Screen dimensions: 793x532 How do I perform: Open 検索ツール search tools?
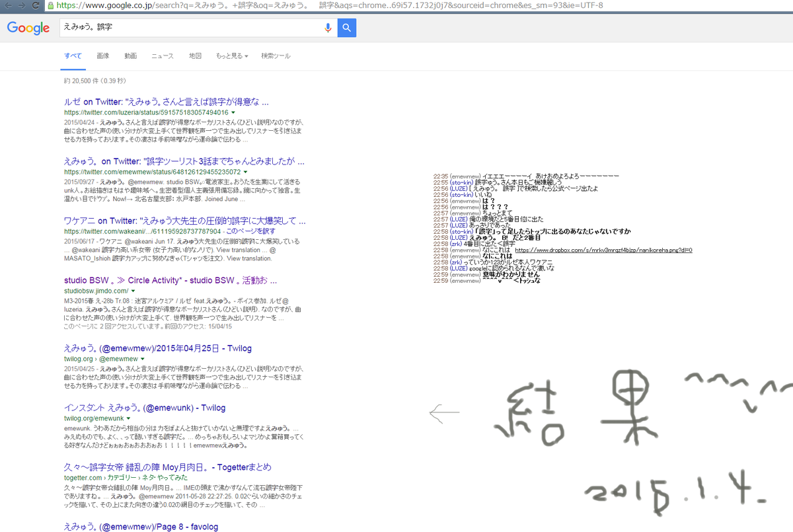pos(276,56)
